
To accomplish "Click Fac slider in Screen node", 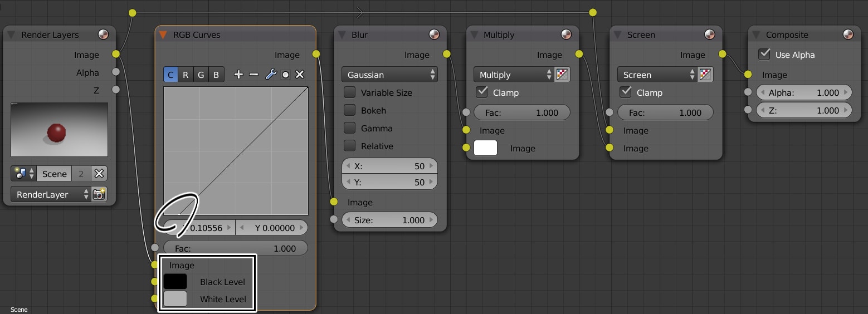I will (x=665, y=112).
